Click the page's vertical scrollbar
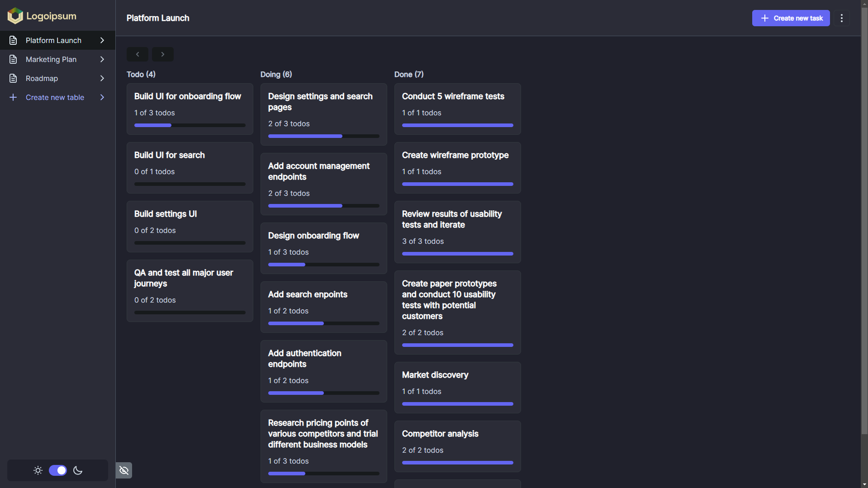Screen dimensions: 868x488 coord(864,222)
